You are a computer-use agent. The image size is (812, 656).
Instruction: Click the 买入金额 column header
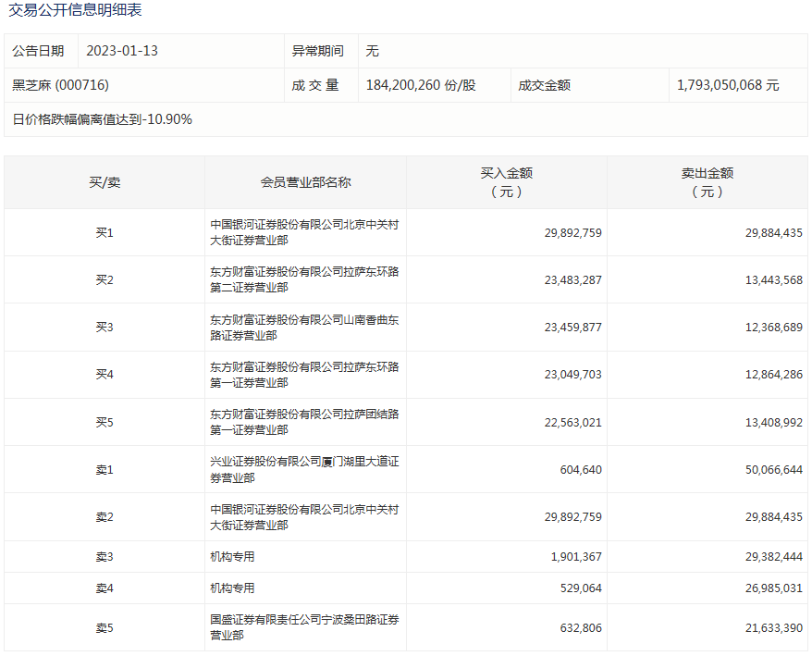point(506,182)
